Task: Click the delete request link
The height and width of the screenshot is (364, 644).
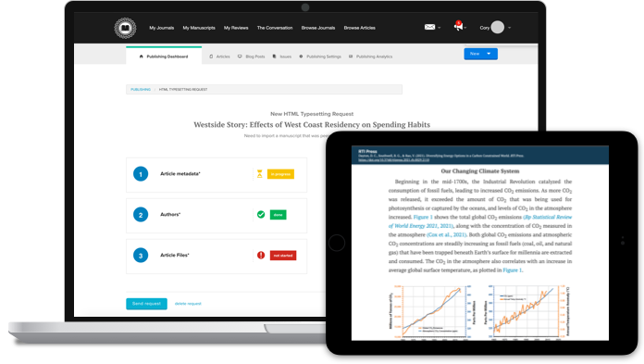Action: pos(188,304)
